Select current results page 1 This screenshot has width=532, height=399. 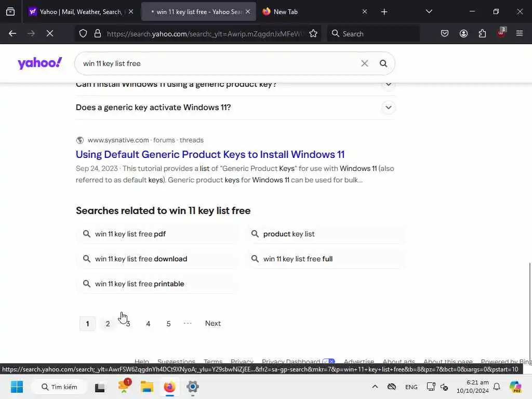click(87, 324)
